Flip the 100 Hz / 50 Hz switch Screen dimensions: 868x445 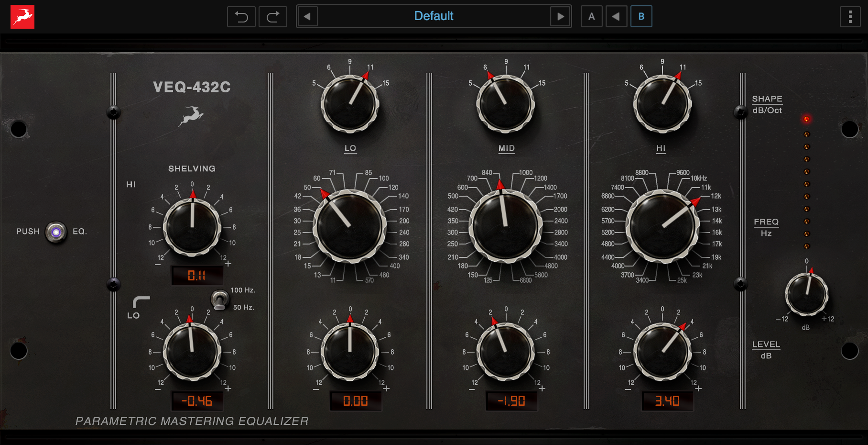pyautogui.click(x=219, y=300)
